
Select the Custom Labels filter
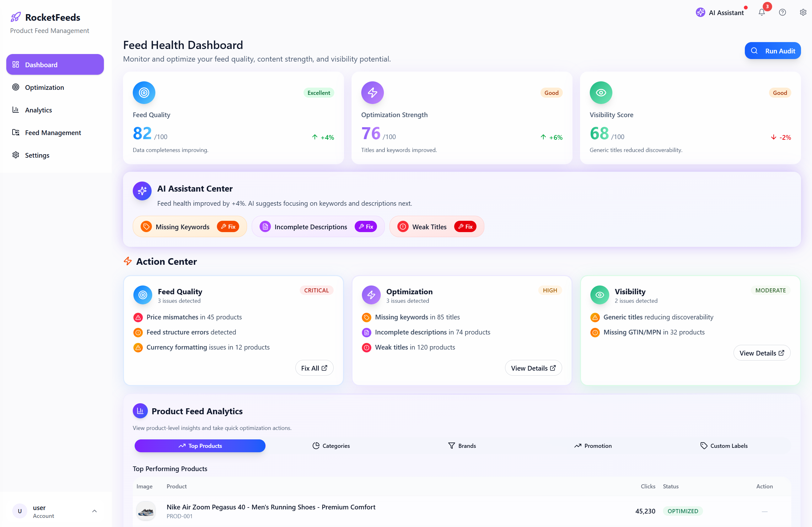pos(724,446)
